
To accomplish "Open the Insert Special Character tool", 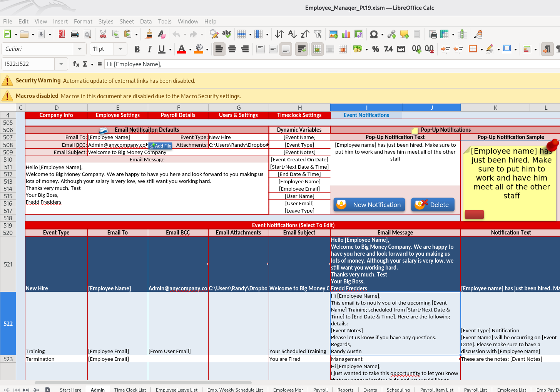I will tap(374, 34).
